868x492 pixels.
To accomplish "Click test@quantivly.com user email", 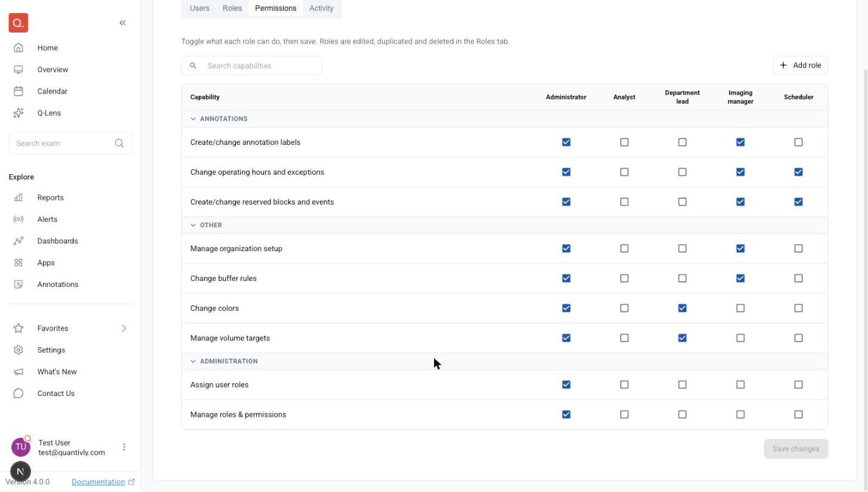I will tap(72, 453).
